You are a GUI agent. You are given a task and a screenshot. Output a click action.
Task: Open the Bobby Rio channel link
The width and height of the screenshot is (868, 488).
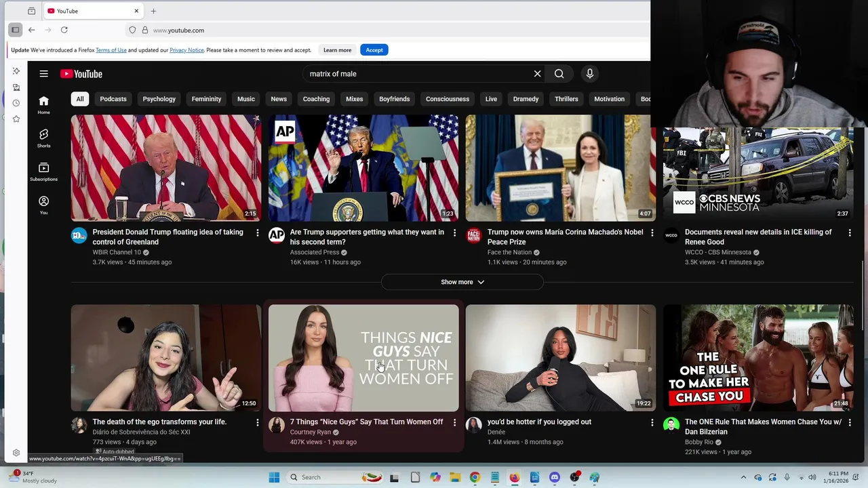tap(699, 442)
